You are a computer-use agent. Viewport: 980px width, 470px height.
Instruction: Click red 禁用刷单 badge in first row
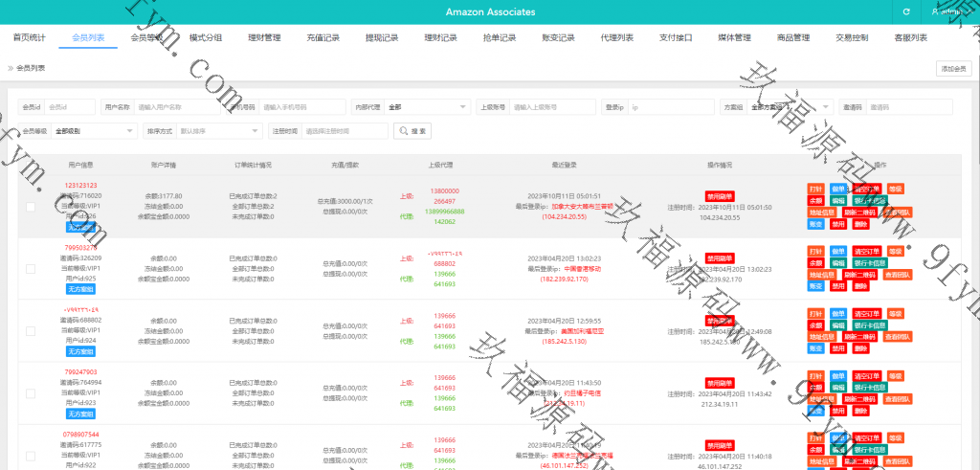click(720, 195)
